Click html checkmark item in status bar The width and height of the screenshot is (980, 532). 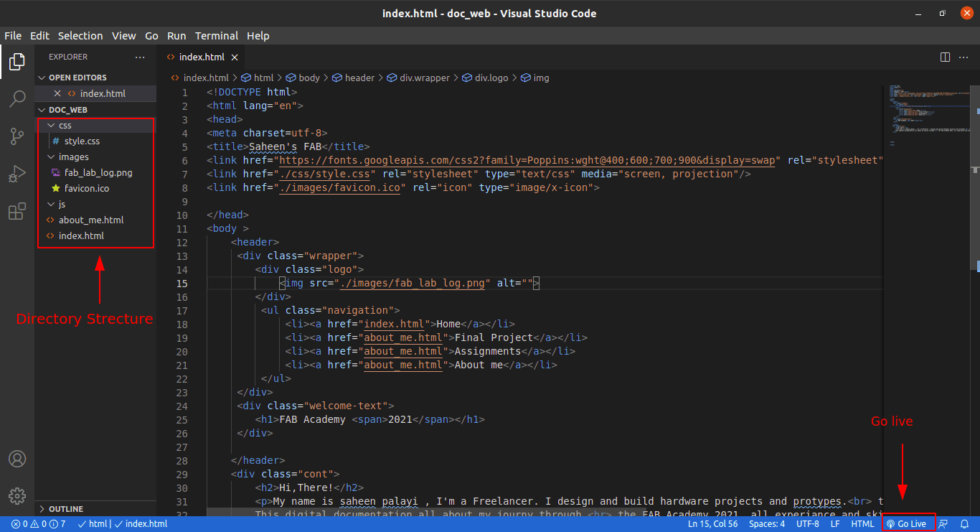[x=92, y=524]
